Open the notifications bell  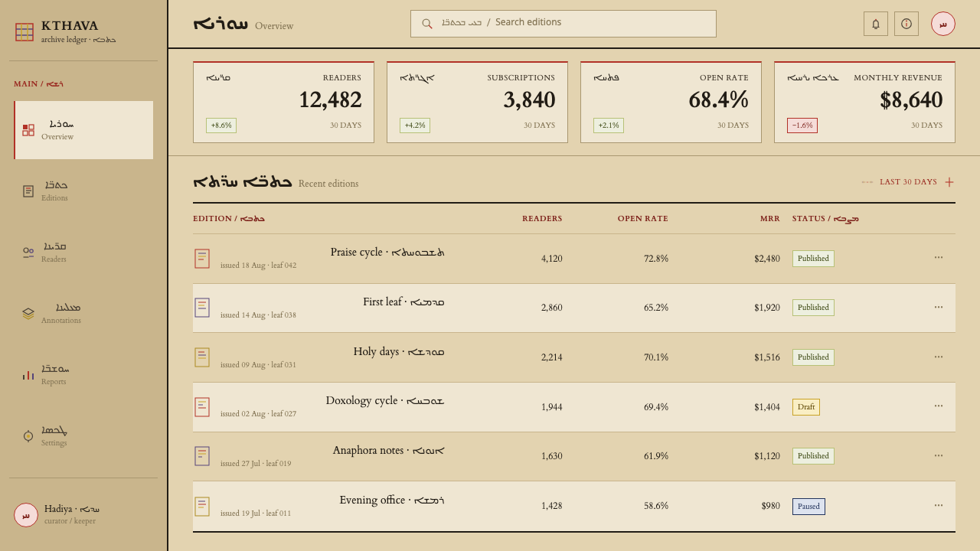[876, 24]
